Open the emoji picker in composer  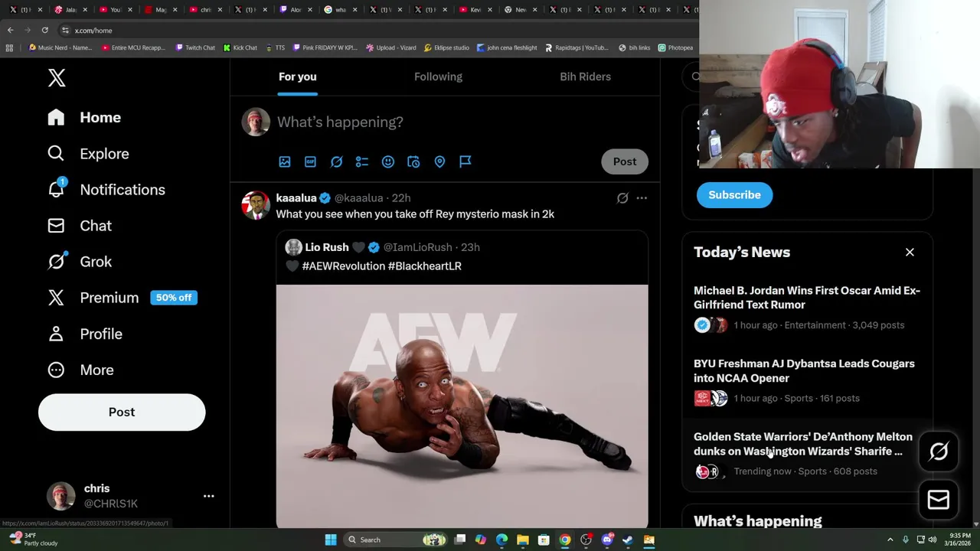[388, 161]
